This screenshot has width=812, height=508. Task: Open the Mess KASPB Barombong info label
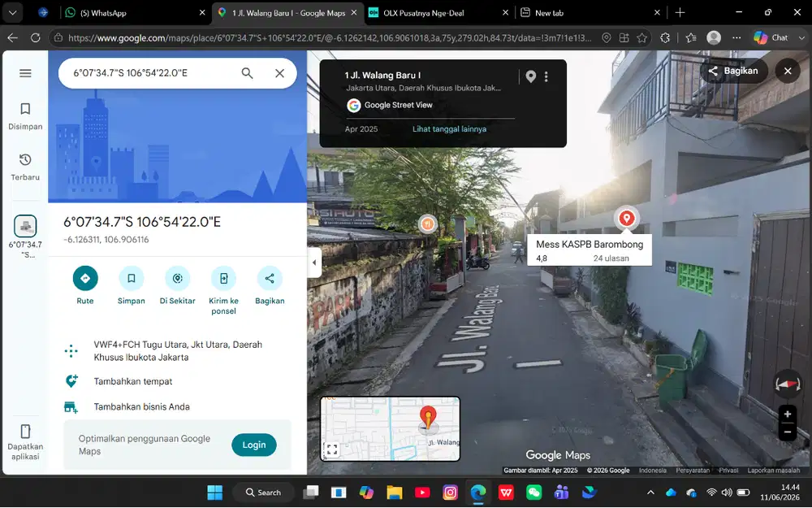tap(590, 250)
